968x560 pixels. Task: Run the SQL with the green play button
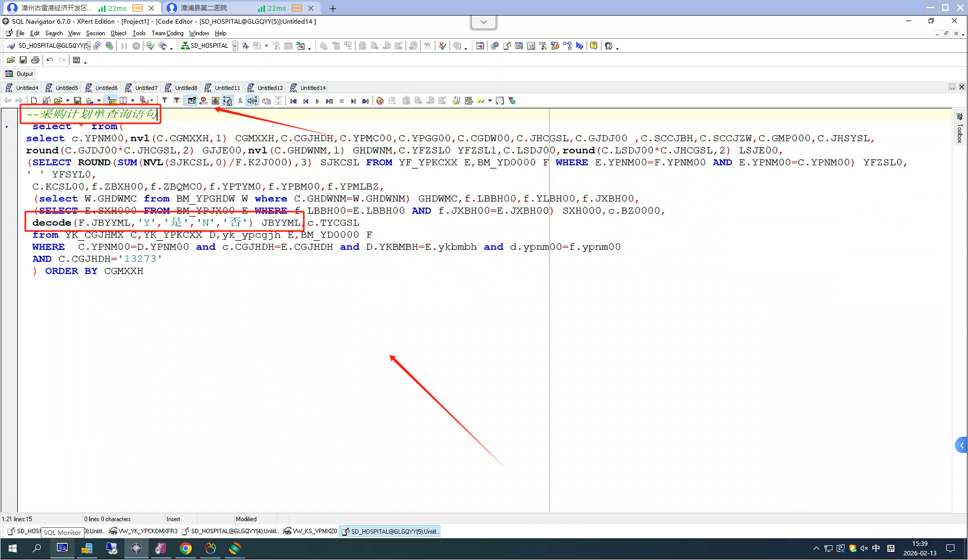pyautogui.click(x=317, y=101)
